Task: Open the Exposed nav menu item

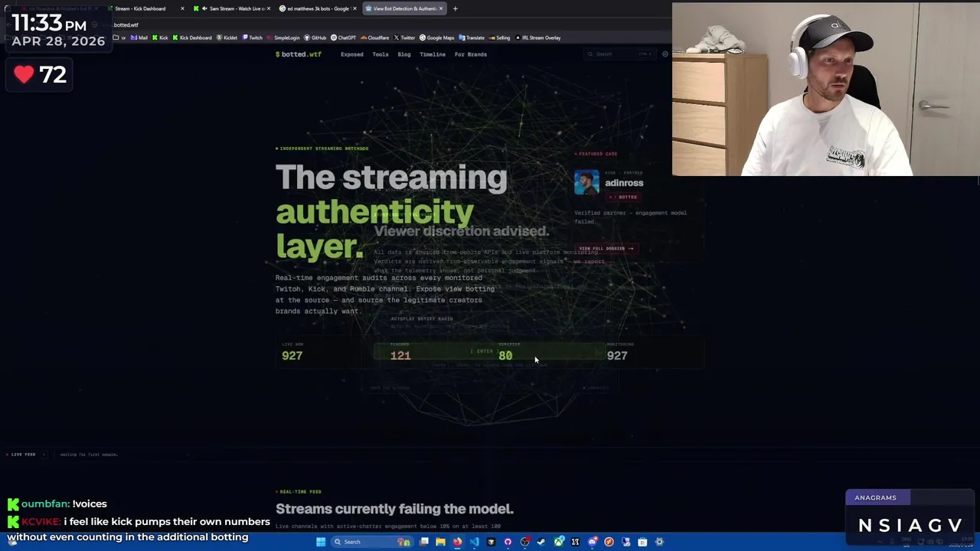Action: click(x=352, y=54)
